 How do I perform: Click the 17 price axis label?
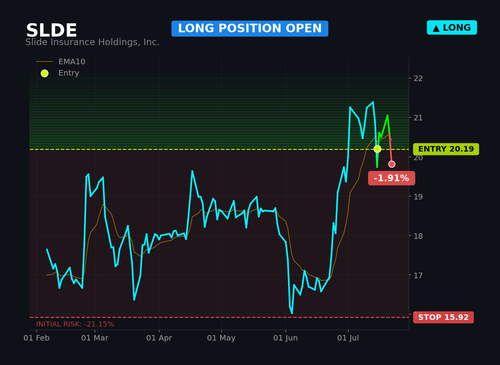pyautogui.click(x=418, y=275)
